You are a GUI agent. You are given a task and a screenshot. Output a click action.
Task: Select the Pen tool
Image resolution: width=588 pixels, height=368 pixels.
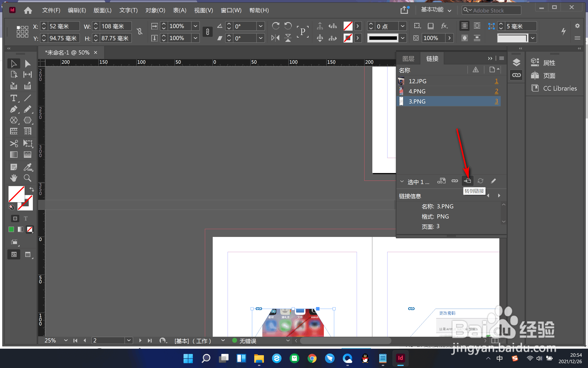[x=14, y=109]
